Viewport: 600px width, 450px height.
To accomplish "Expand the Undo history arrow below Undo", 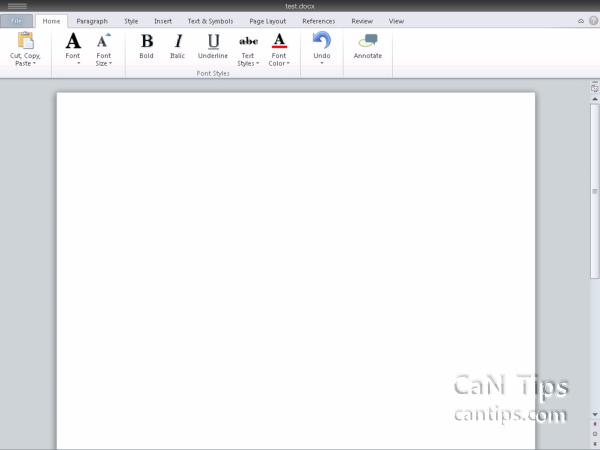I will [322, 63].
